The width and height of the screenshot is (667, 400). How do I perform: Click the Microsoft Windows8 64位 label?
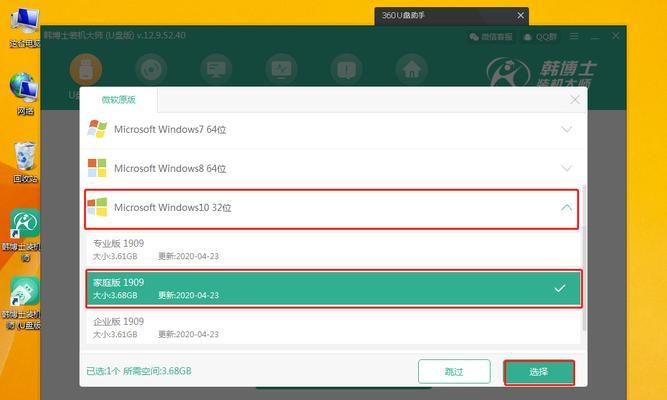coord(170,169)
